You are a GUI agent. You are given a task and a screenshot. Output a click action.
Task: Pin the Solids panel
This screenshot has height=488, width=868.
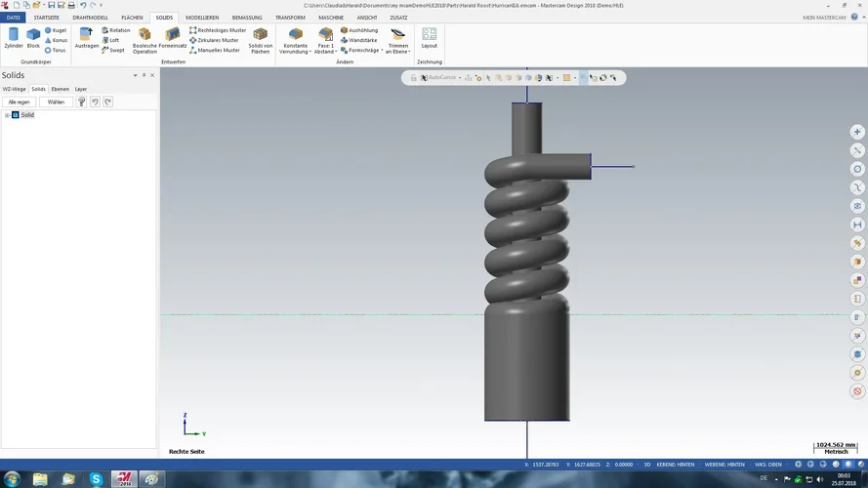tap(144, 75)
